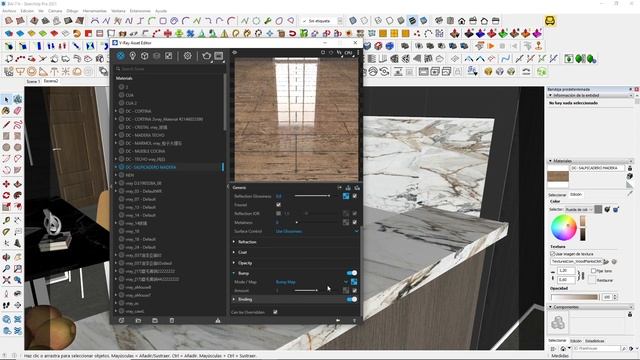Toggle Fijar tono checkbox
640x360 pixels.
pos(593,271)
